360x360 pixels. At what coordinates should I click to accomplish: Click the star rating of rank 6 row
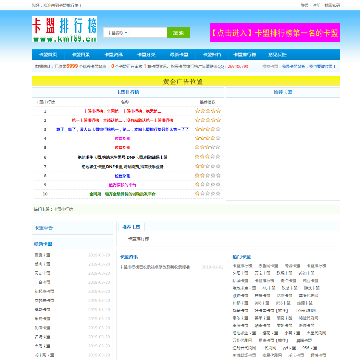tap(208, 157)
